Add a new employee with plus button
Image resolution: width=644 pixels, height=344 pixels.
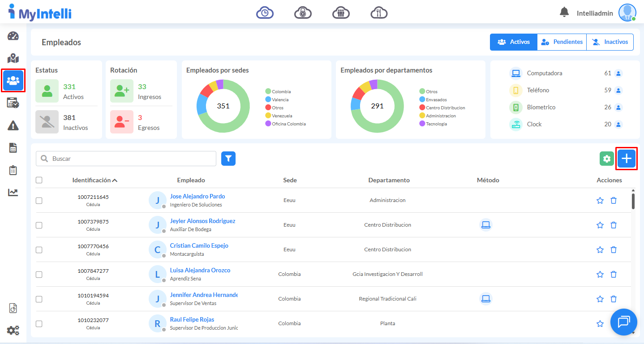[626, 159]
